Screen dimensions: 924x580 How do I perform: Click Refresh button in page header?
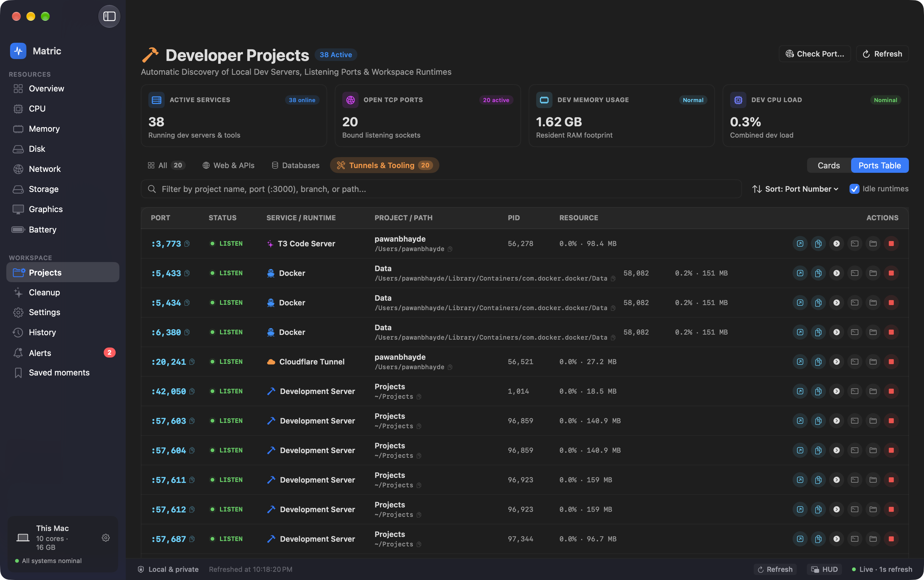(x=882, y=54)
